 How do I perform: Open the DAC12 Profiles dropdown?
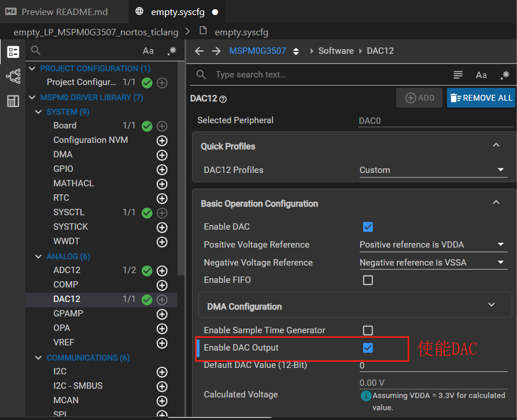pos(433,170)
